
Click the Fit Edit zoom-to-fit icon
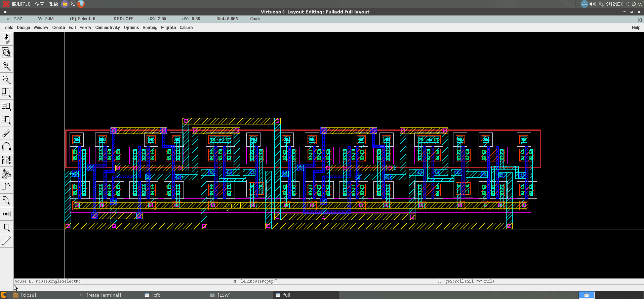pyautogui.click(x=6, y=52)
